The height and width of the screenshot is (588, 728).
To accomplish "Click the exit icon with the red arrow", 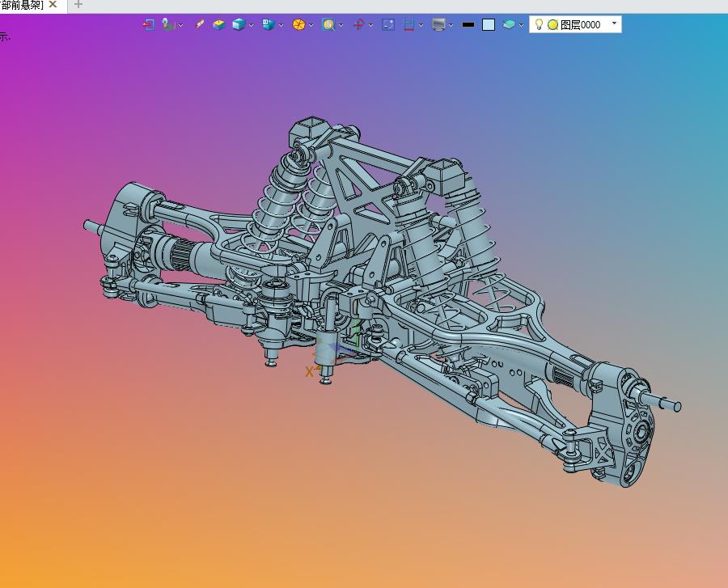I will pos(149,24).
